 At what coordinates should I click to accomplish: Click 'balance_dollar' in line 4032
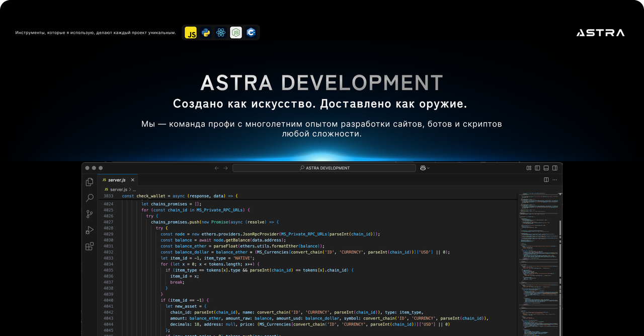tap(193, 252)
